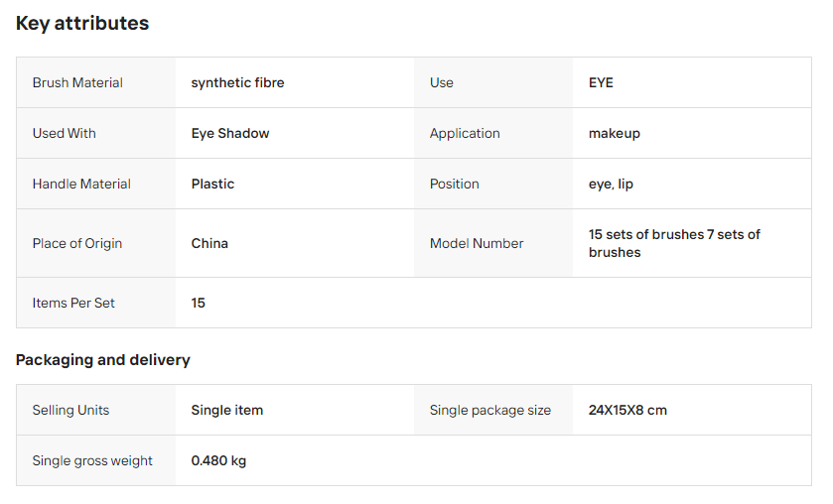Select the Use attribute label
Viewport: 833px width, 504px height.
(442, 83)
